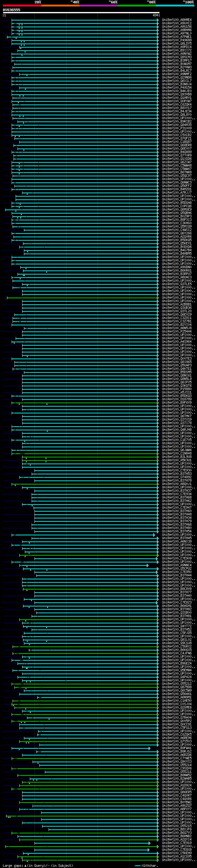Select hit label UniRef100_B9FW41

click(x=177, y=748)
